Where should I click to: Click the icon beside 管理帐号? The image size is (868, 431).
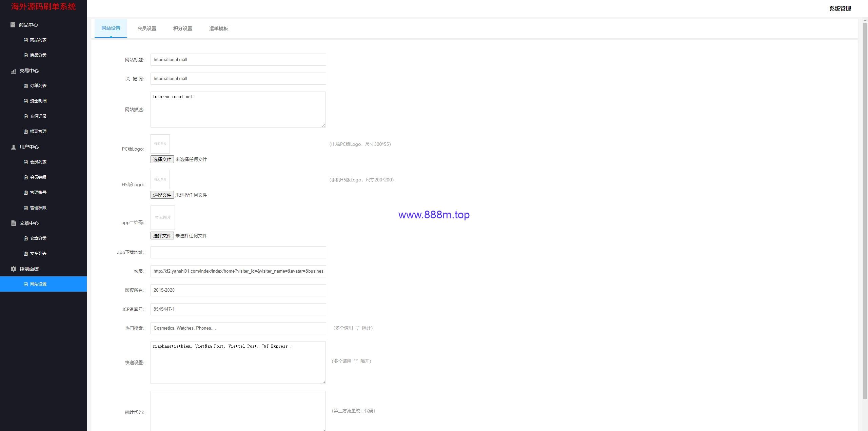(x=26, y=193)
